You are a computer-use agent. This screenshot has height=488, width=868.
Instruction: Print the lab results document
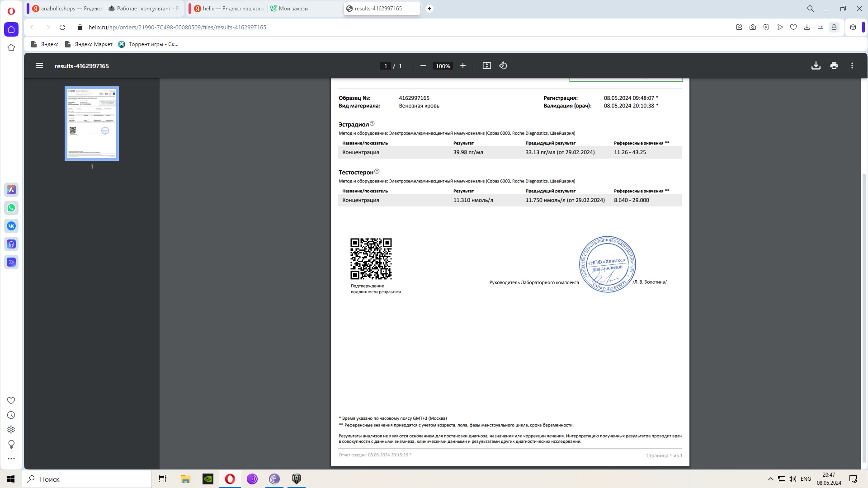[x=834, y=66]
